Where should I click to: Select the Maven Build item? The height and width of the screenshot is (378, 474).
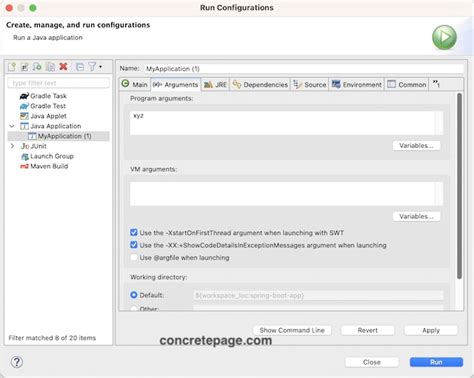point(44,166)
